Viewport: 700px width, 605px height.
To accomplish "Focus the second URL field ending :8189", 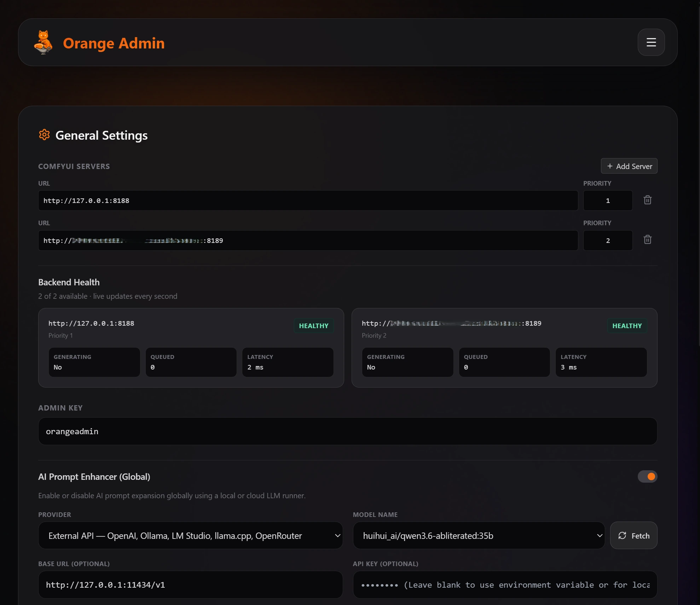I will click(x=308, y=240).
